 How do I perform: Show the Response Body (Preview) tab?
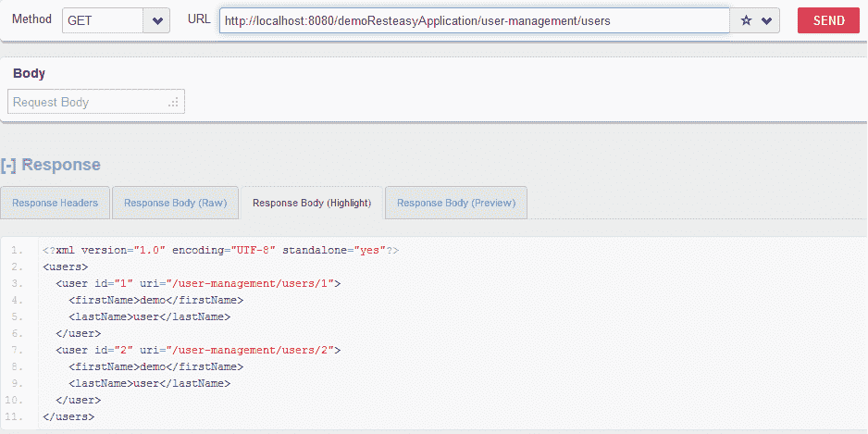(456, 203)
